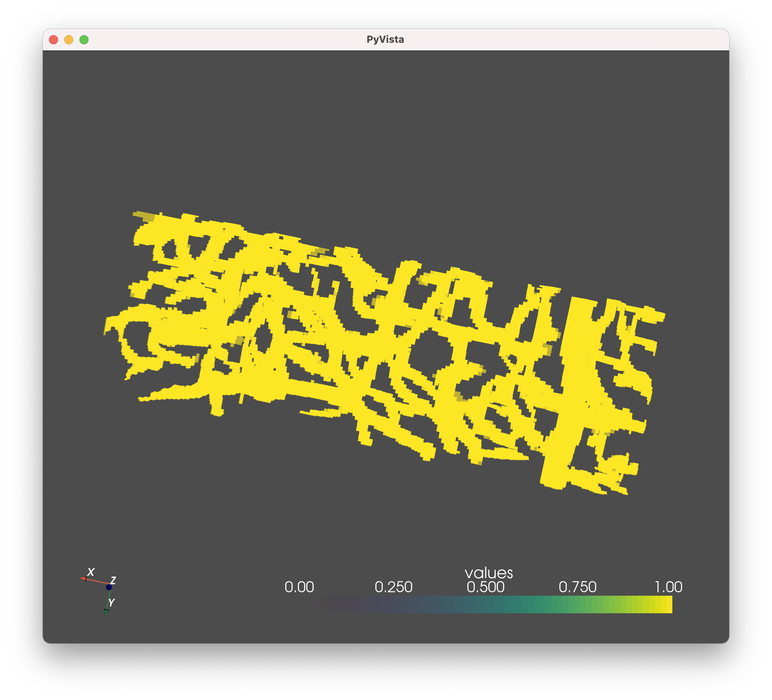Select the Y label on the axes widget
Screen dimensions: 772x700
click(112, 602)
